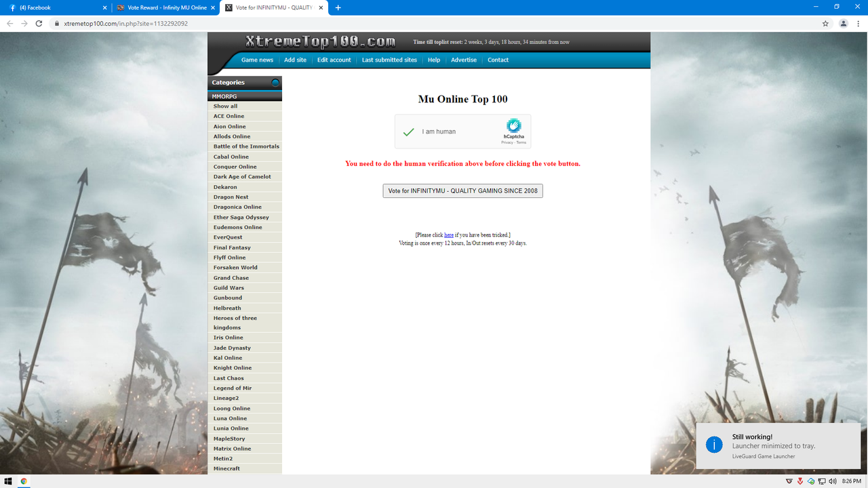Click the MMORPG category header
Viewport: 868px width, 488px height.
[245, 96]
